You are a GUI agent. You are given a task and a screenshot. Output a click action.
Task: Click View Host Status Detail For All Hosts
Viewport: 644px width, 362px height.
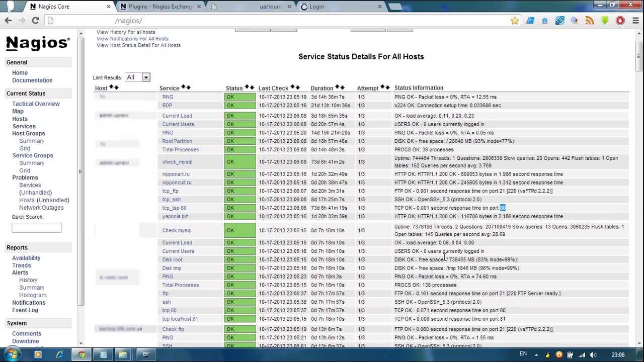[x=138, y=45]
